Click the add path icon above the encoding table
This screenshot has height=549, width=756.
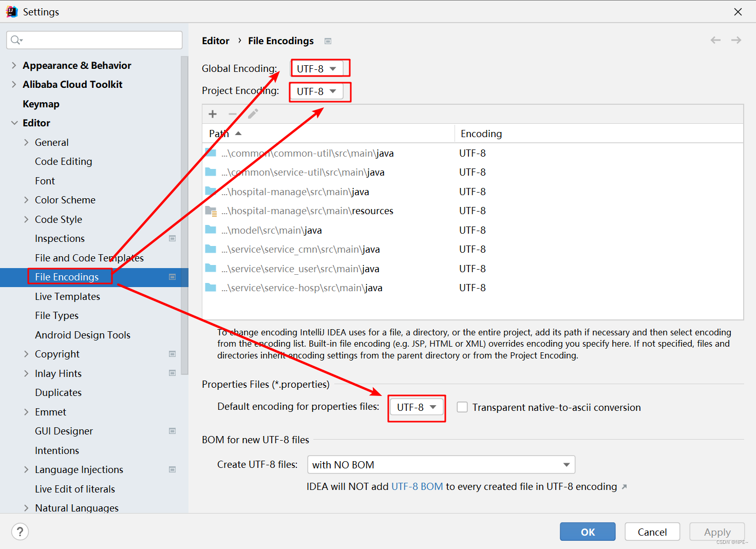click(x=213, y=113)
